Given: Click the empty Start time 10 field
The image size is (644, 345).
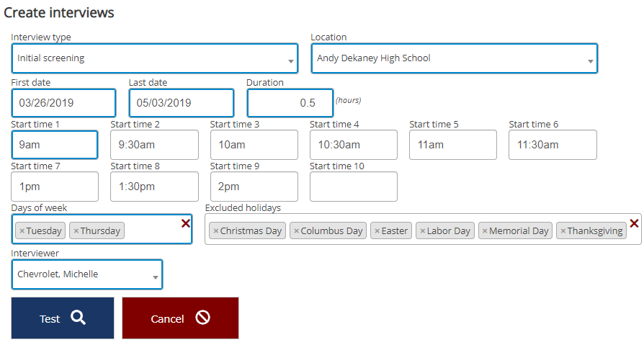Looking at the screenshot, I should [353, 187].
